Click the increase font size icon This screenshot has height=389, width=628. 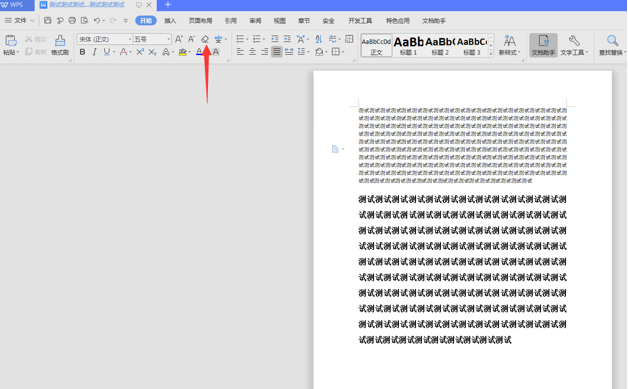179,39
